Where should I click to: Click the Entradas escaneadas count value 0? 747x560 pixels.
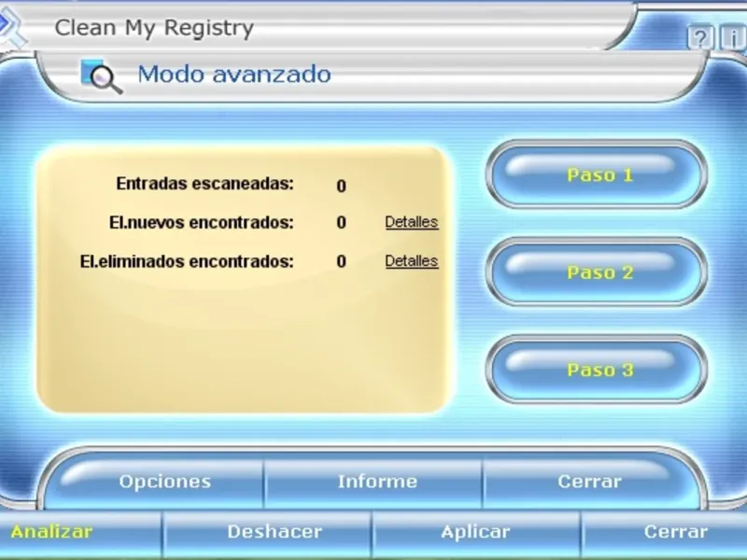[341, 186]
